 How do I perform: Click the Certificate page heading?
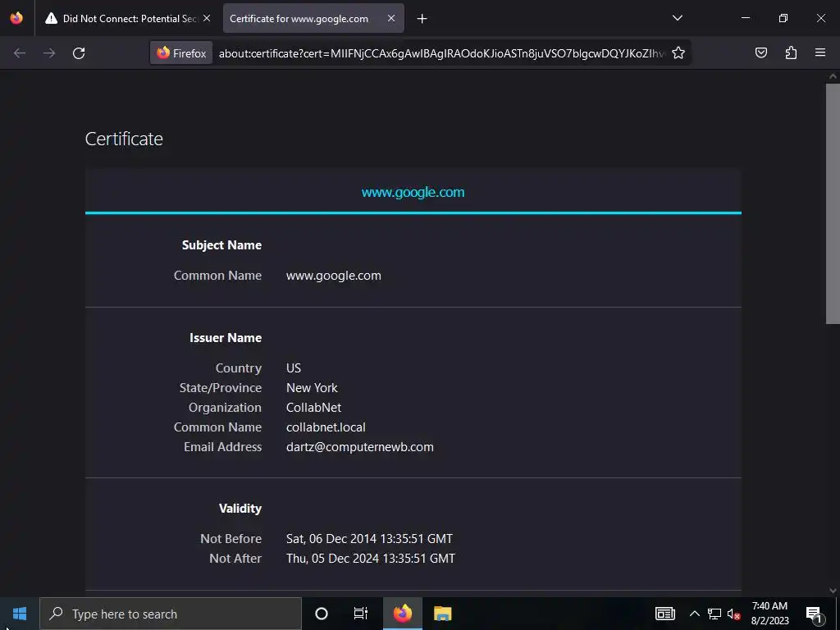click(124, 139)
